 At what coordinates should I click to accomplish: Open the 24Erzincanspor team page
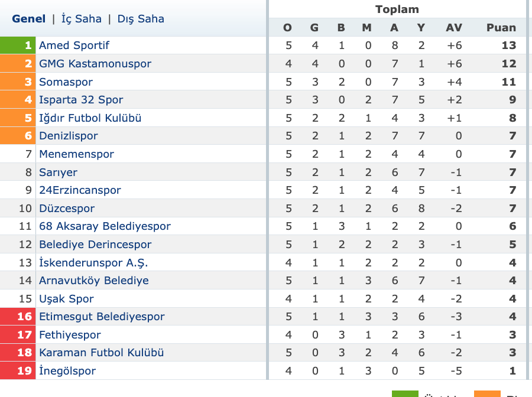pyautogui.click(x=80, y=190)
